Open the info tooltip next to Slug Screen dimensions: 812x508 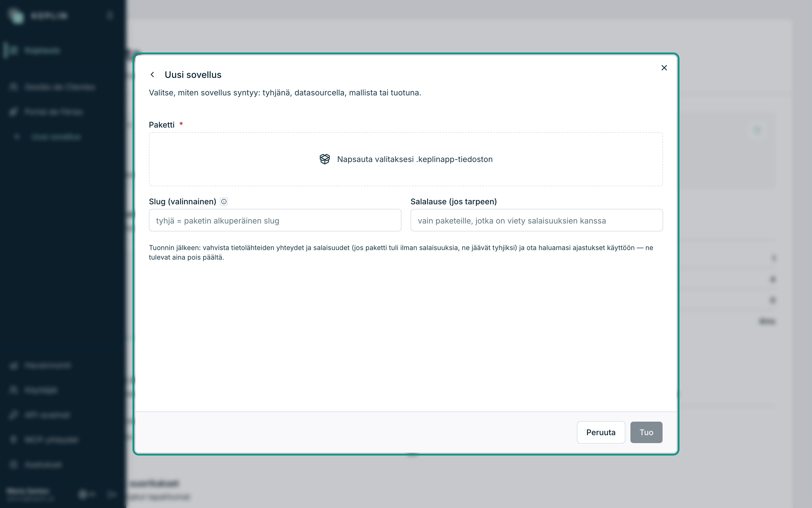click(x=224, y=202)
